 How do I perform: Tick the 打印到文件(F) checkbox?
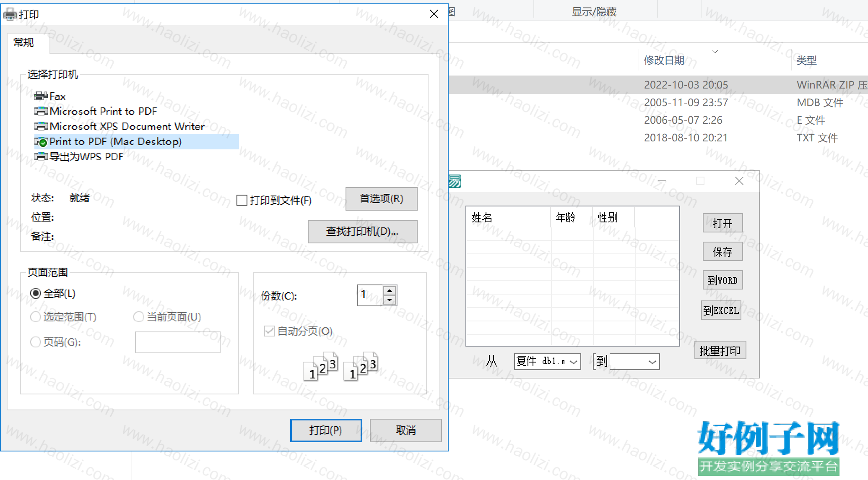click(x=242, y=200)
